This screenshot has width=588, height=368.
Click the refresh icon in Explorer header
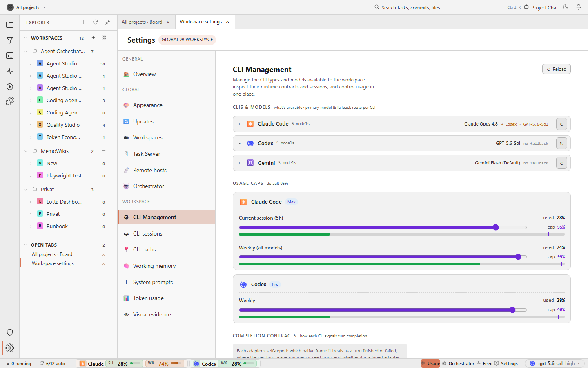tap(96, 22)
